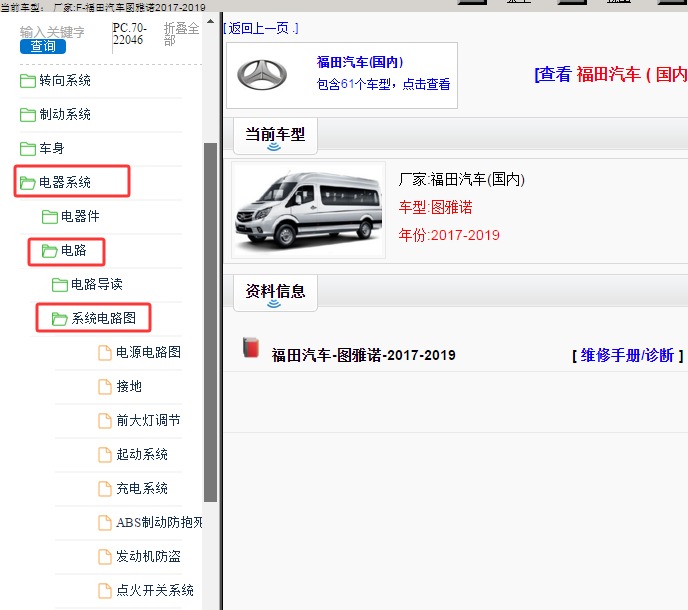Viewport: 688px width, 610px height.
Task: Select the 电路 tree label
Action: (74, 250)
